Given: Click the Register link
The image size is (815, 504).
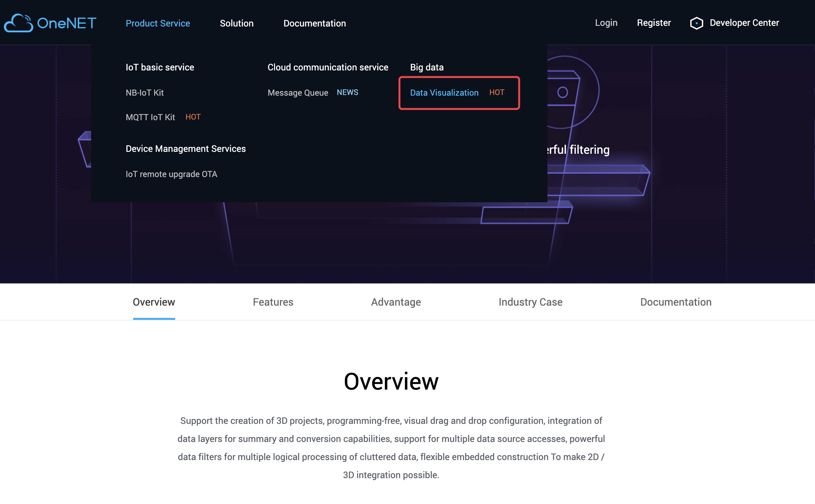Looking at the screenshot, I should (654, 23).
